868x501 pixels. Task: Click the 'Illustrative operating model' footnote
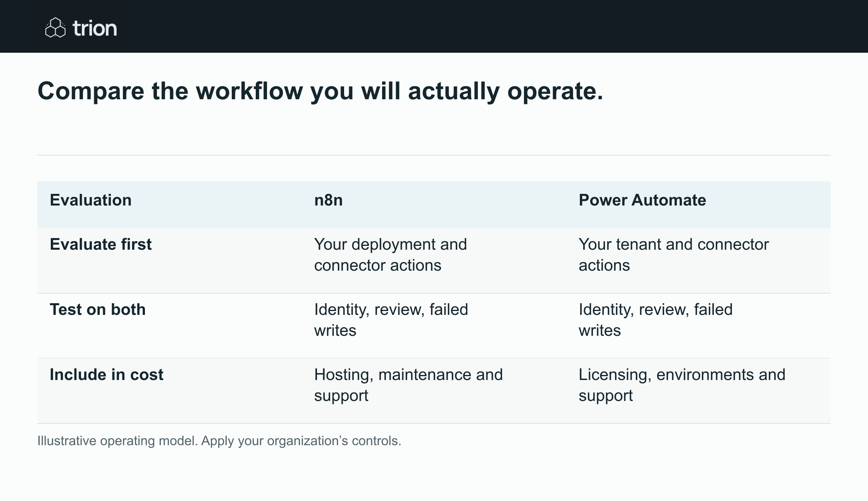(219, 441)
